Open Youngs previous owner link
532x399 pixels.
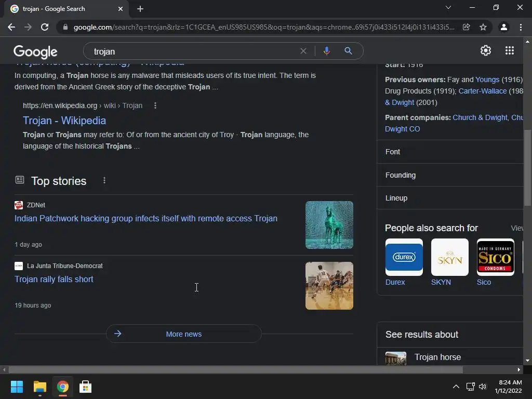coord(487,79)
